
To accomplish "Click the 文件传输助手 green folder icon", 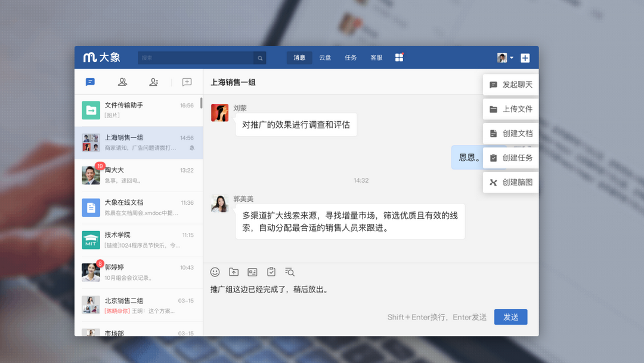I will (91, 110).
